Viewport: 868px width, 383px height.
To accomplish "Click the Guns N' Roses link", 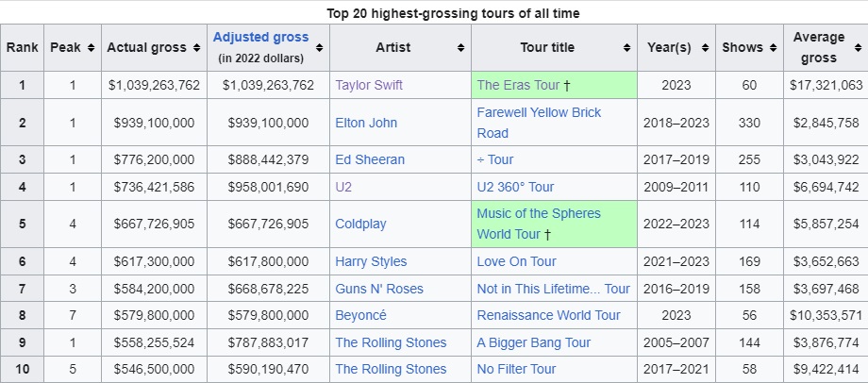I will [379, 289].
